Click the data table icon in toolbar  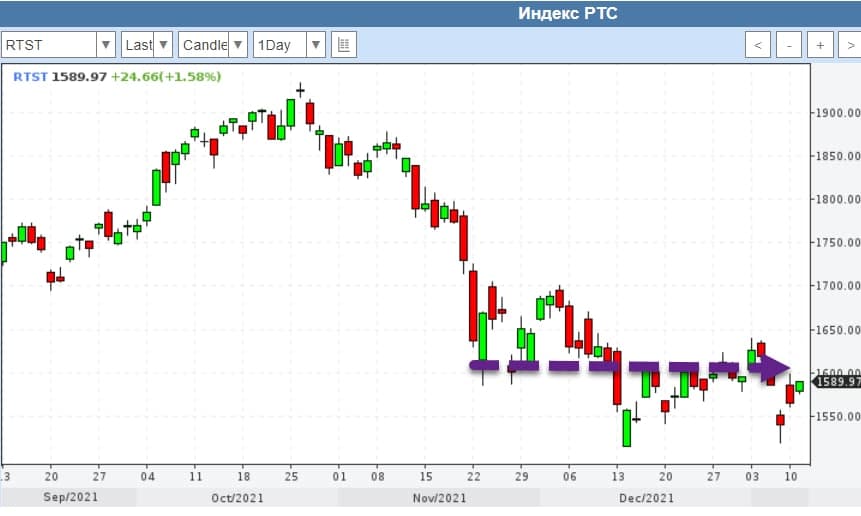click(344, 45)
